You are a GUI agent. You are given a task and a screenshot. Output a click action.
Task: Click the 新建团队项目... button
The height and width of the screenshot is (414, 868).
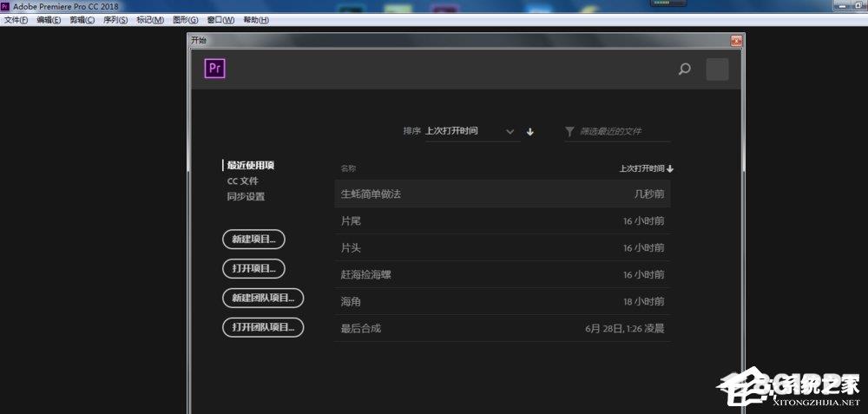pos(263,298)
